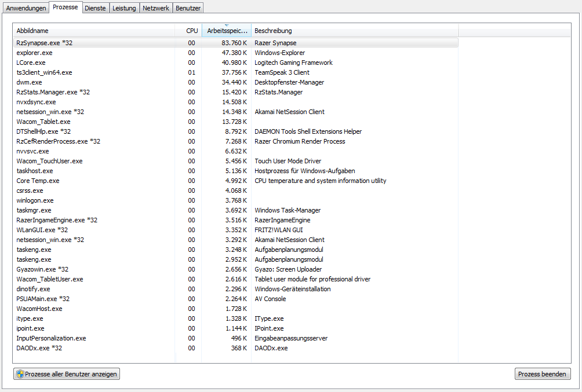
Task: Select netsession_win.exe with 3.292 K memory
Action: [x=236, y=240]
